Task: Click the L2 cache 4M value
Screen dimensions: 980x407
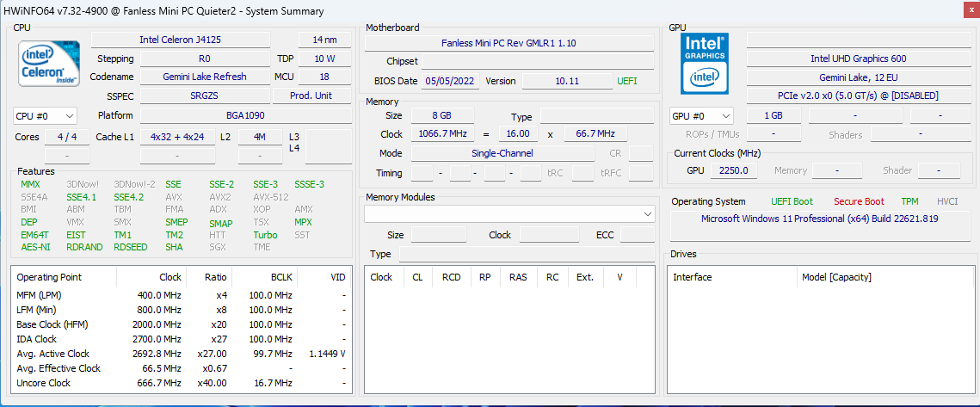Action: [x=260, y=136]
